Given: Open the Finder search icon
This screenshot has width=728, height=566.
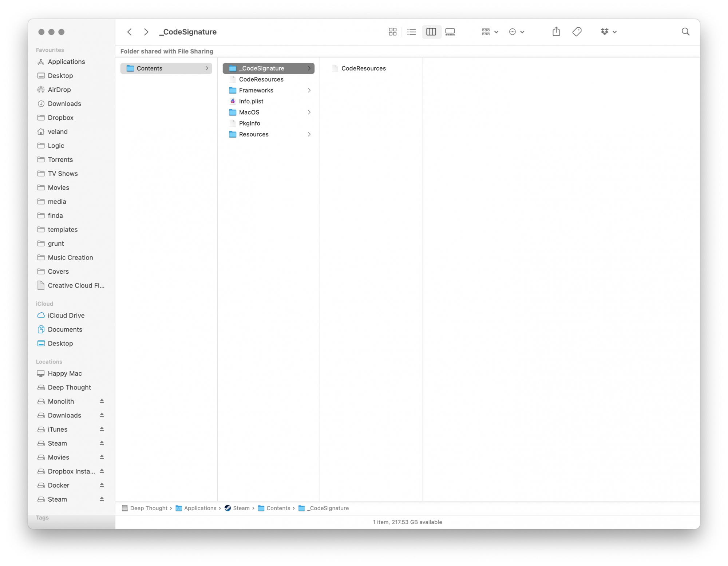Looking at the screenshot, I should pos(685,32).
